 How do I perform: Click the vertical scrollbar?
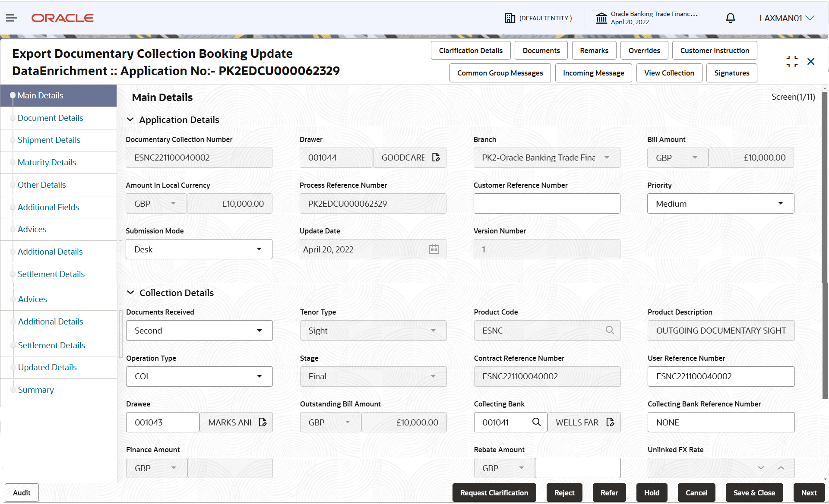pos(825,246)
